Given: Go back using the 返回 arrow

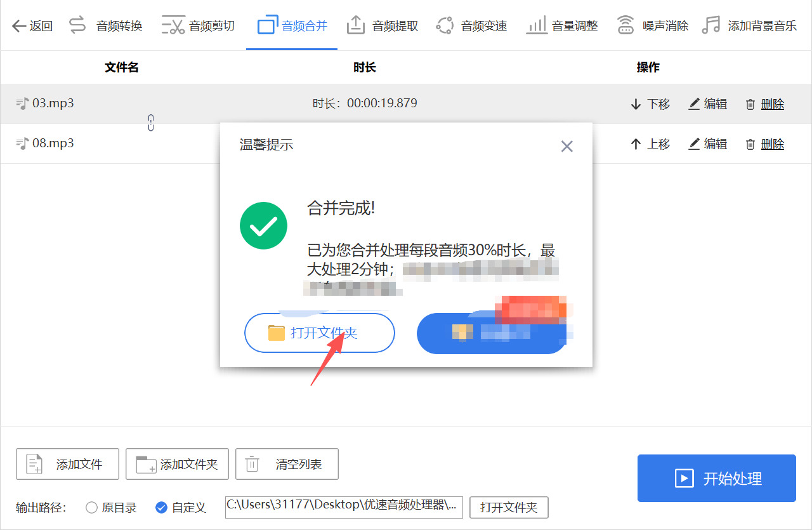Looking at the screenshot, I should coord(32,26).
